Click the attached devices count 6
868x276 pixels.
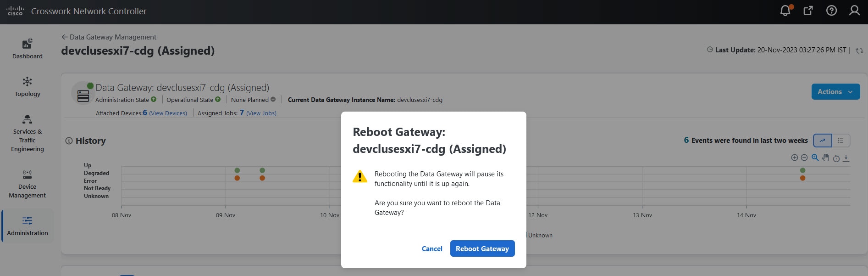pos(145,113)
